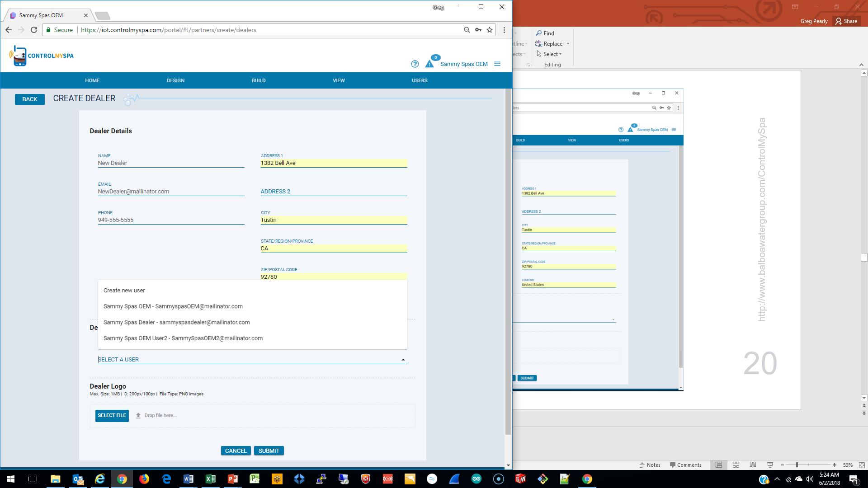
Task: Open the BUILD navigation tab
Action: pos(259,80)
